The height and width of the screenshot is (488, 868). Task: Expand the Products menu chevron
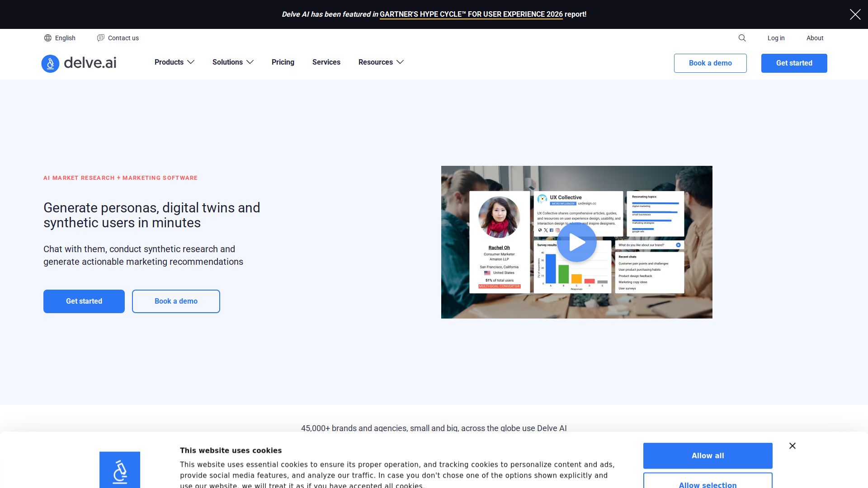(x=191, y=62)
